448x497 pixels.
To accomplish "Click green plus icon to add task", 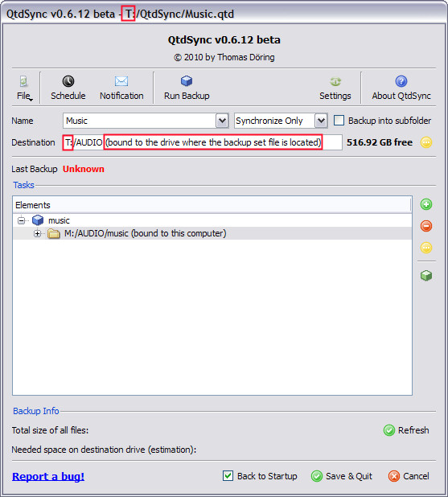I will point(426,204).
